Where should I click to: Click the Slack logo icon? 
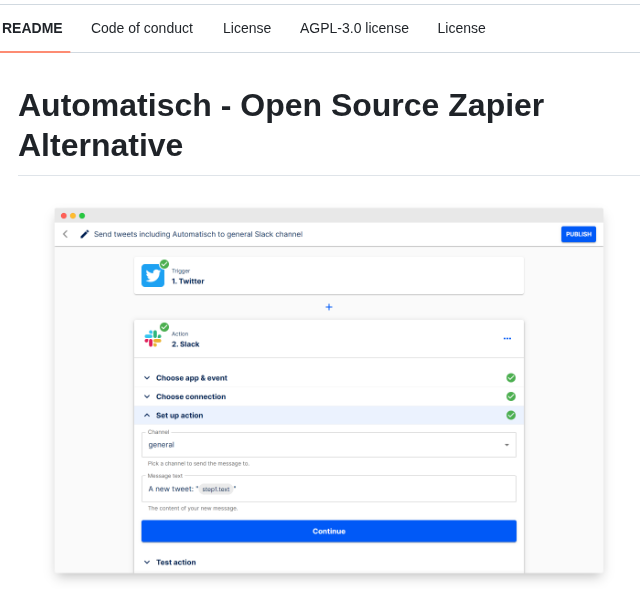(x=153, y=338)
